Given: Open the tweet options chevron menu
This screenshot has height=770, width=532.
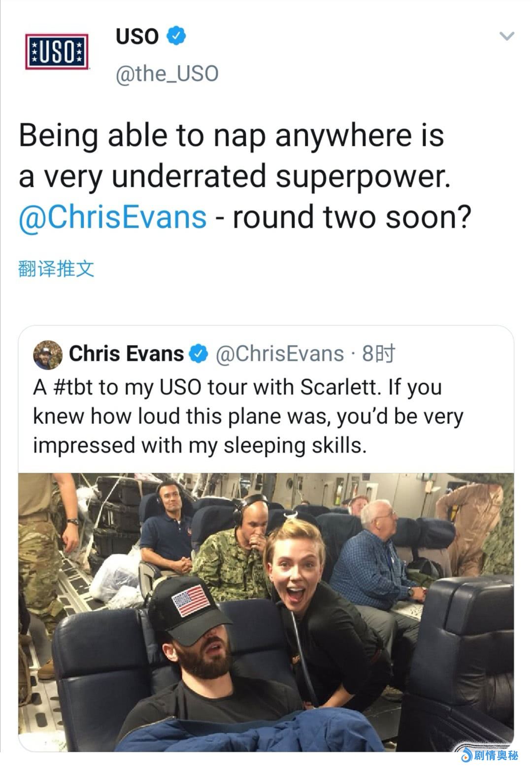Looking at the screenshot, I should point(507,36).
